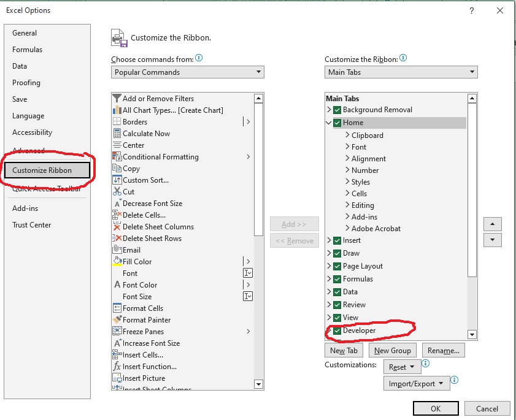
Task: Click the Fill Color bucket icon
Action: (x=117, y=262)
